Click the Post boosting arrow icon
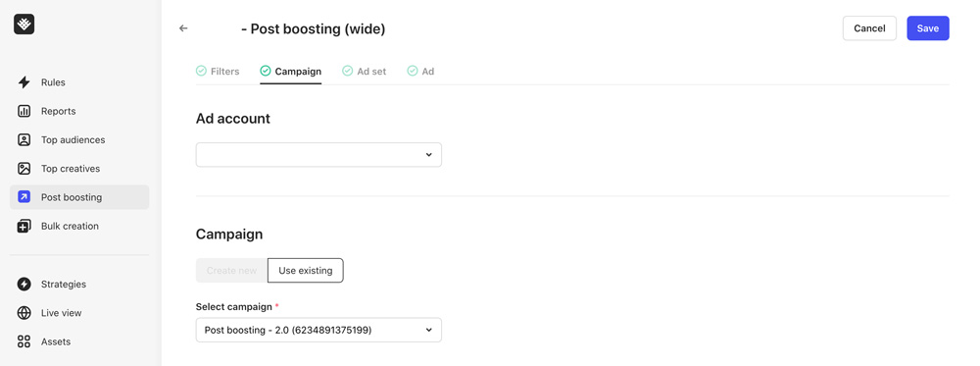This screenshot has height=366, width=980. 24,197
